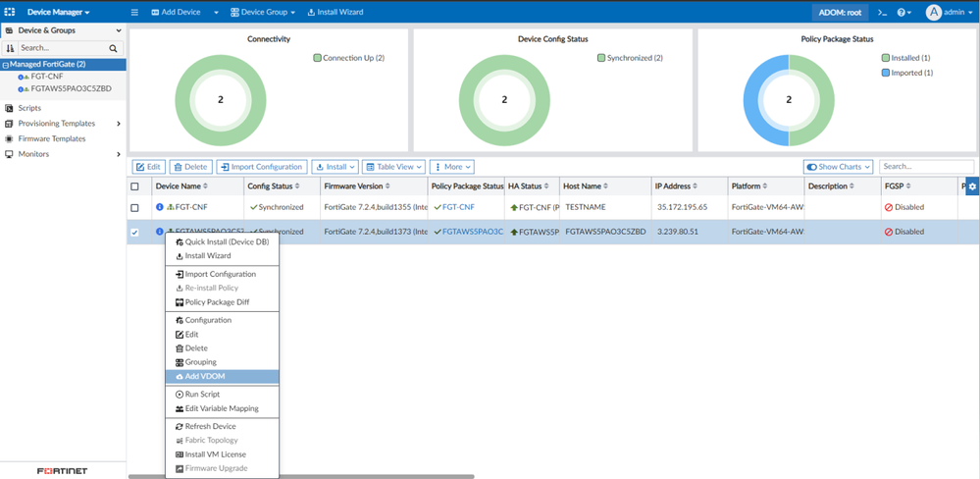This screenshot has width=980, height=479.
Task: Click the hamburger menu icon in the top bar
Action: click(x=135, y=12)
